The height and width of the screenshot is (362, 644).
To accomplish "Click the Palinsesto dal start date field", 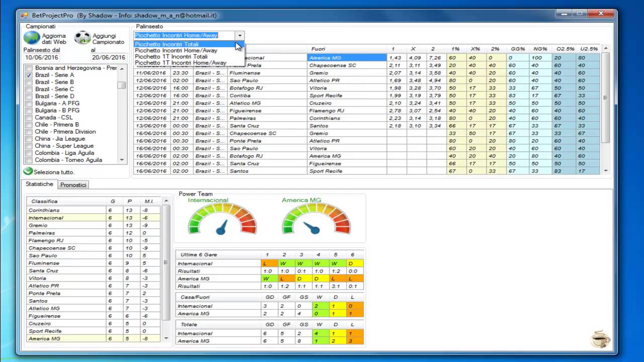I will point(41,58).
